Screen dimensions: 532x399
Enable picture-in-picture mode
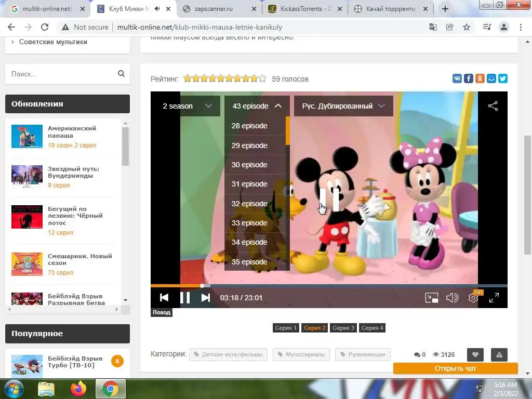tap(432, 298)
